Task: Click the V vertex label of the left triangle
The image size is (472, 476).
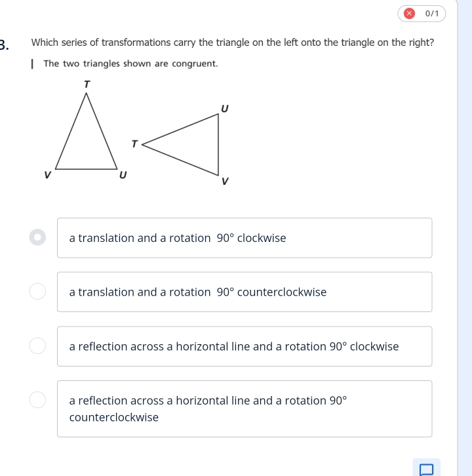Action: (x=47, y=175)
